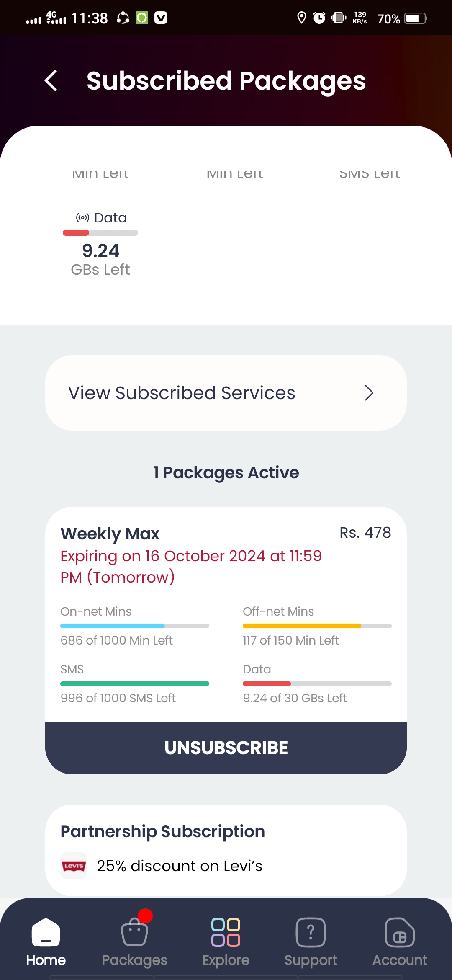Open the Explore grid icon
The image size is (452, 980).
tap(226, 932)
